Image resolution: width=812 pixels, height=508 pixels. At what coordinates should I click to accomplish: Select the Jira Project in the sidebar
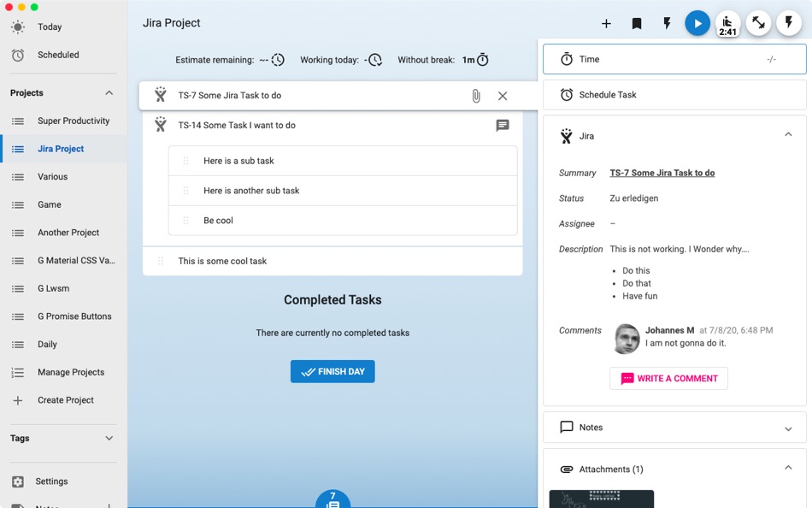[63, 149]
